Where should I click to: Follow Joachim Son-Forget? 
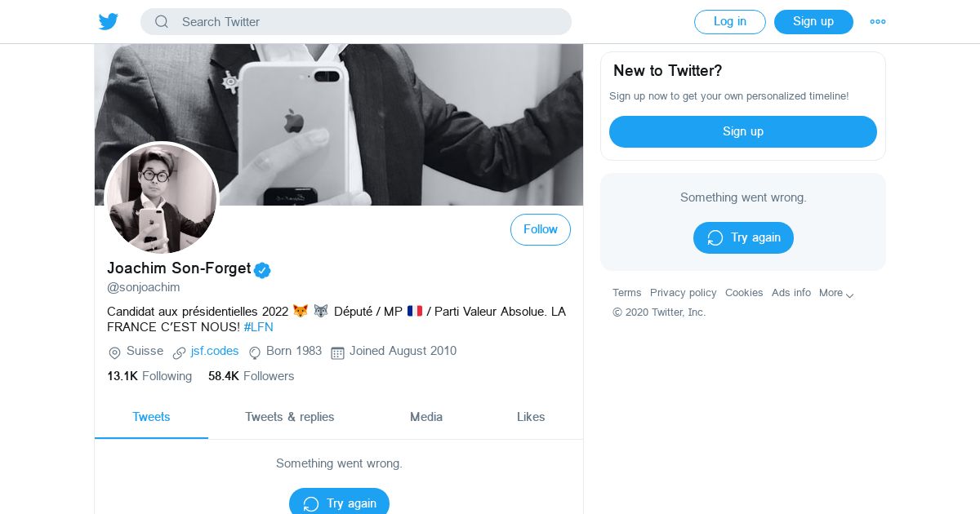[x=541, y=230]
